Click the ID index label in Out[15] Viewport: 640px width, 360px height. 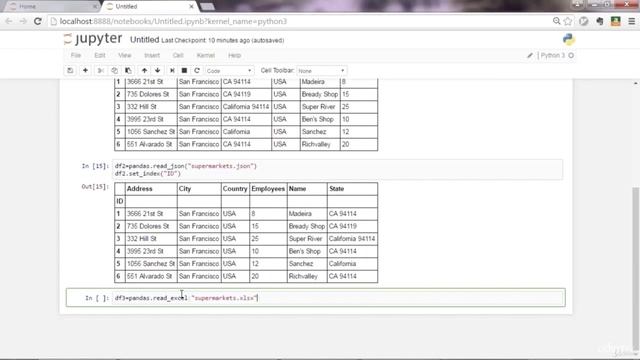120,201
